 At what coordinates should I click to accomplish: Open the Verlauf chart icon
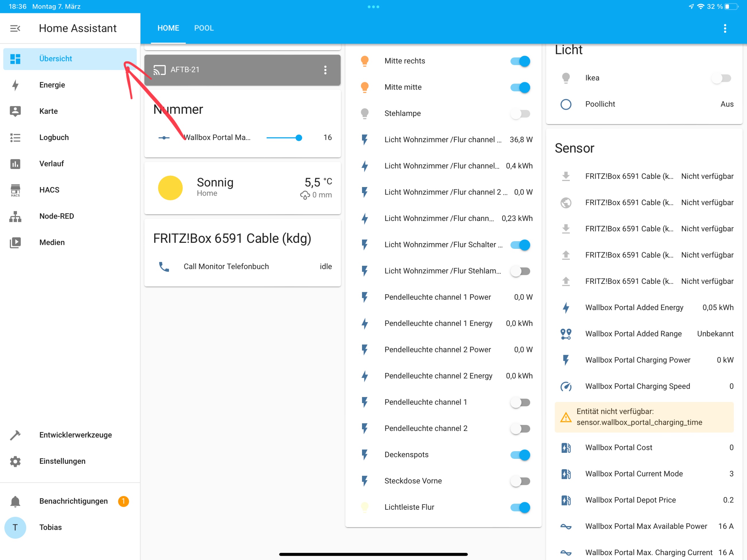15,164
